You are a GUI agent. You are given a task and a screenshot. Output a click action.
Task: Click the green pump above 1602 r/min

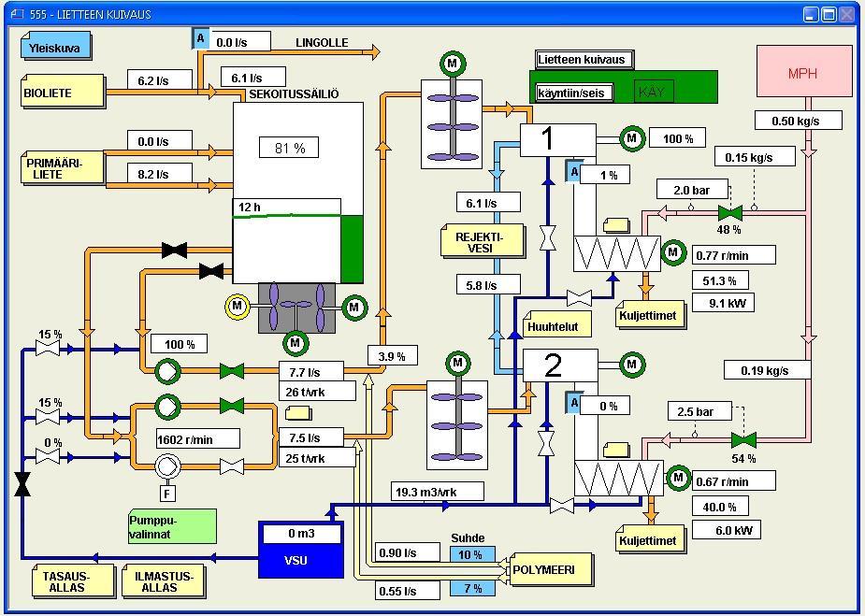(x=167, y=407)
